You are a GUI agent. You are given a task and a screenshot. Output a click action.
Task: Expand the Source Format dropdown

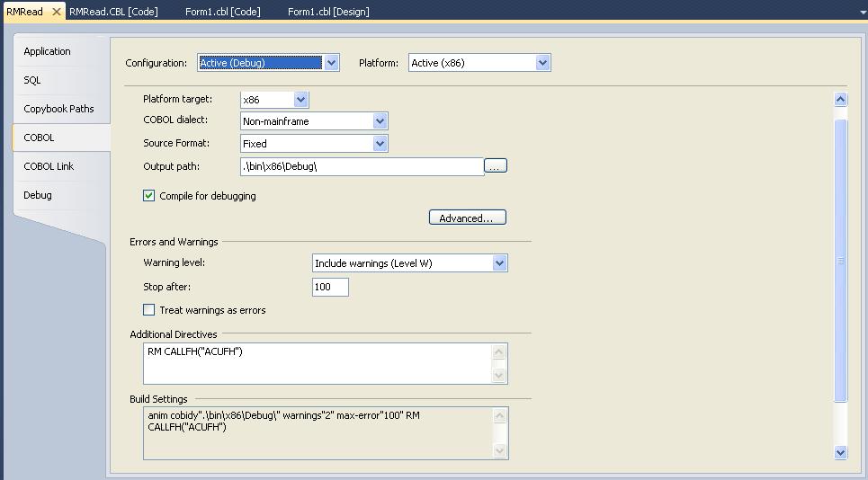coord(380,144)
